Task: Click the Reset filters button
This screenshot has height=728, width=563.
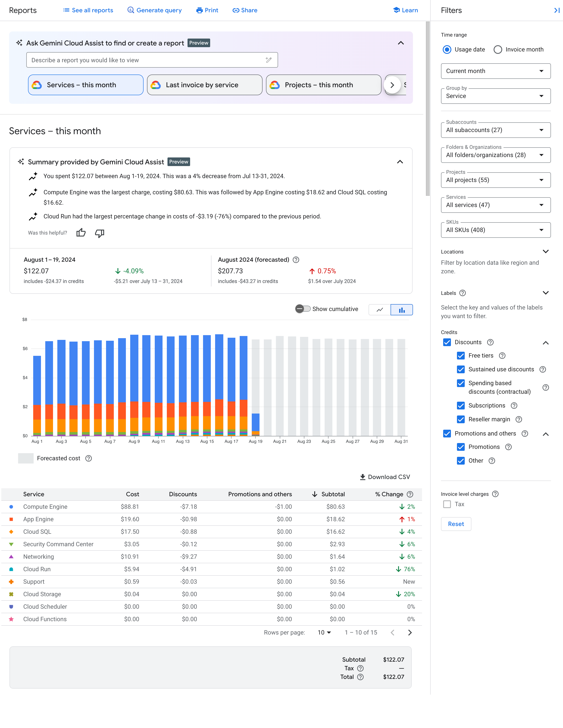Action: coord(455,524)
